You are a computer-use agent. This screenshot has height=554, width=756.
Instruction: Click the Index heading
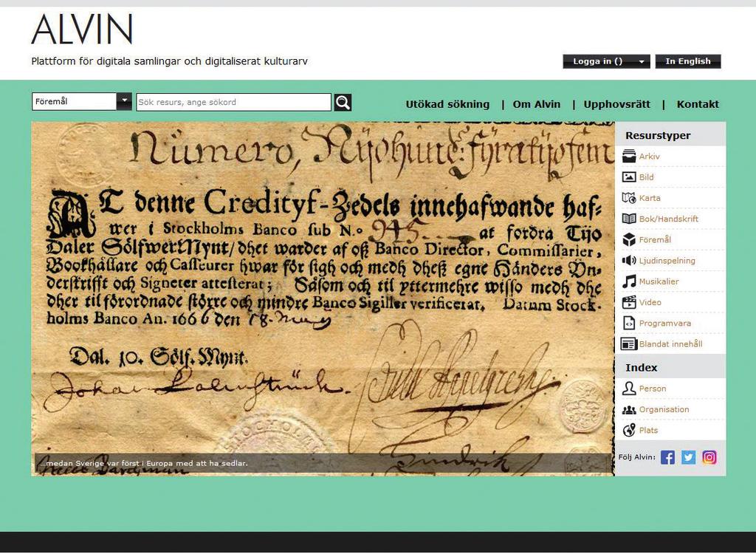point(642,368)
